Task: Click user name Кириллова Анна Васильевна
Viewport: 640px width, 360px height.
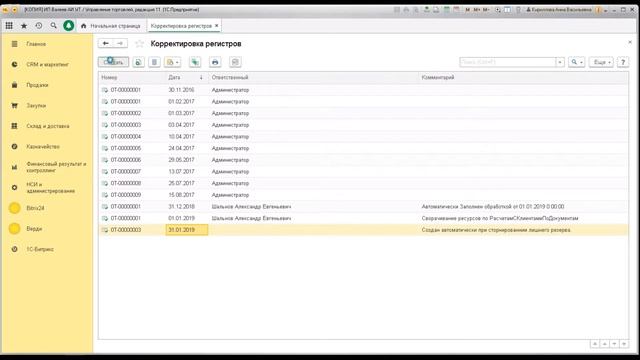Action: (x=558, y=9)
